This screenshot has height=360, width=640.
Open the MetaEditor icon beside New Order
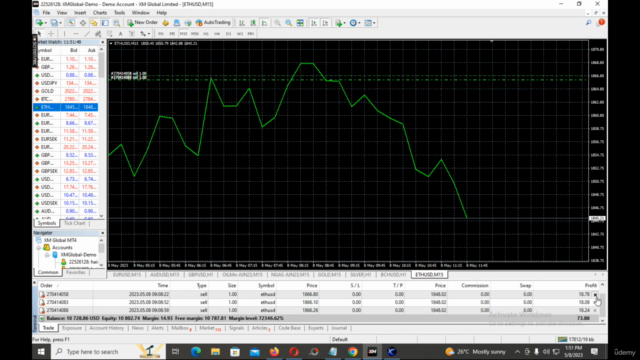165,22
